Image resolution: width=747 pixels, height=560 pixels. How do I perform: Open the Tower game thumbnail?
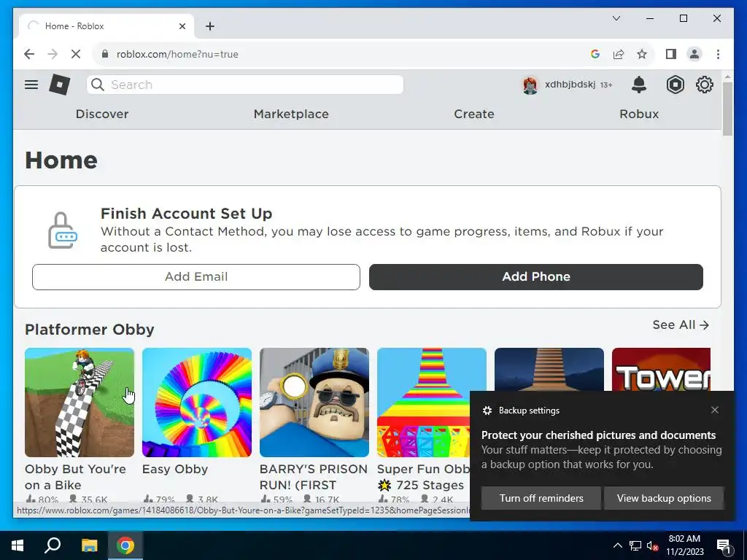pyautogui.click(x=661, y=370)
